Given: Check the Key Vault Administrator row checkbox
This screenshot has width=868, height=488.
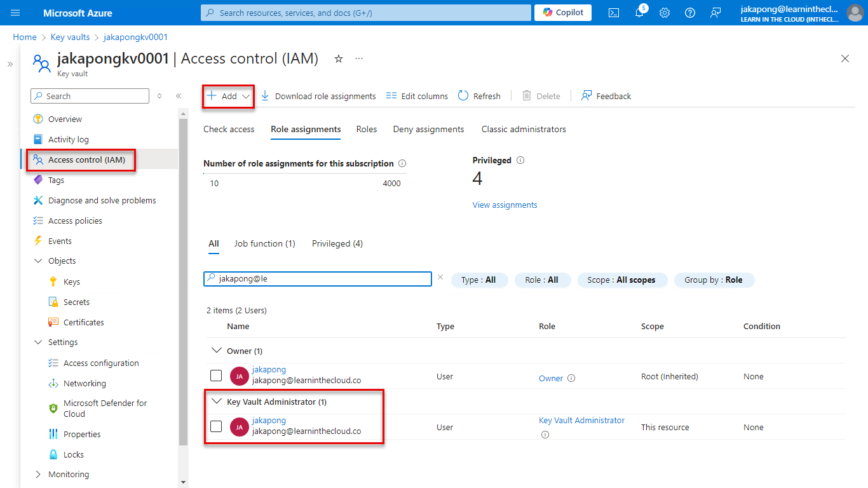Looking at the screenshot, I should [x=216, y=426].
